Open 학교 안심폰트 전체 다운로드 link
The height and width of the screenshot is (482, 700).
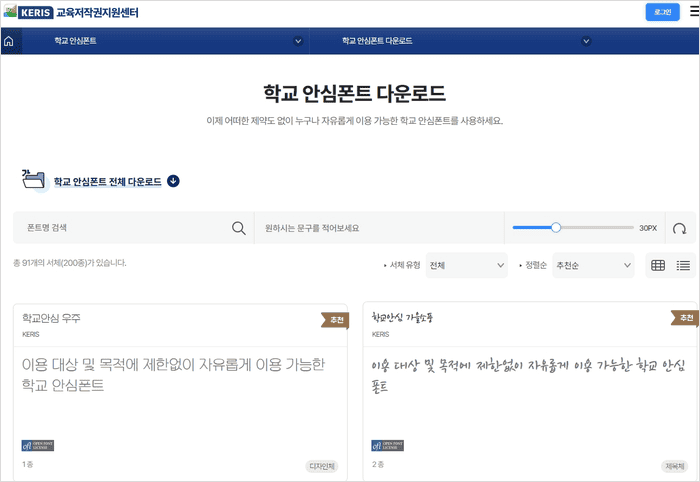[108, 182]
